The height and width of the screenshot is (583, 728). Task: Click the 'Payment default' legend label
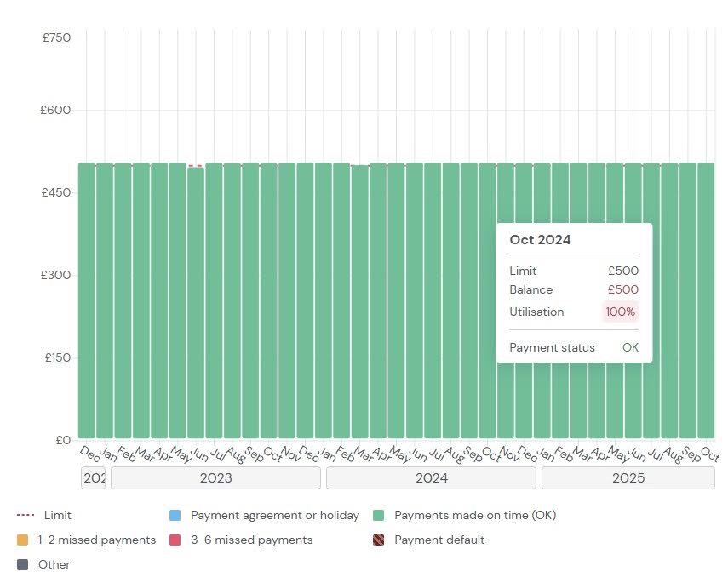[x=439, y=540]
